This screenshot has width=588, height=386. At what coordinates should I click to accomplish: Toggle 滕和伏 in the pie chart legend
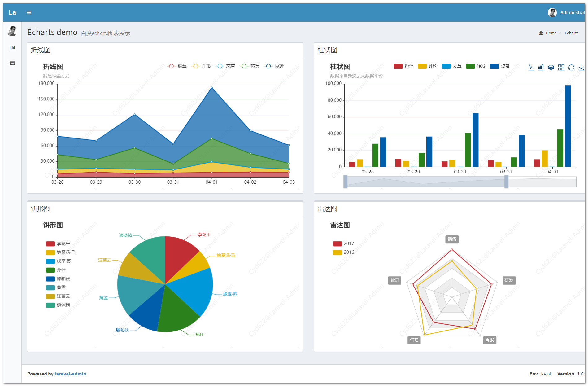point(58,279)
